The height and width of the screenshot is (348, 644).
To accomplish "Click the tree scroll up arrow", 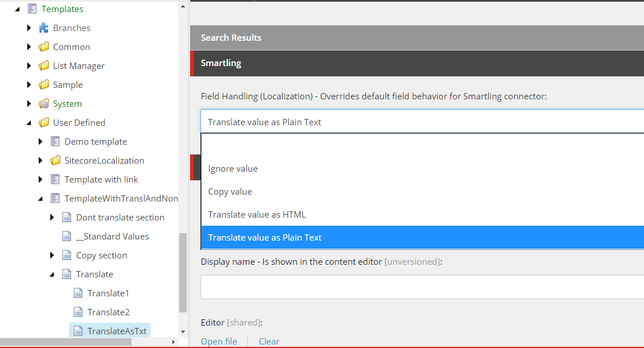I will tap(183, 6).
